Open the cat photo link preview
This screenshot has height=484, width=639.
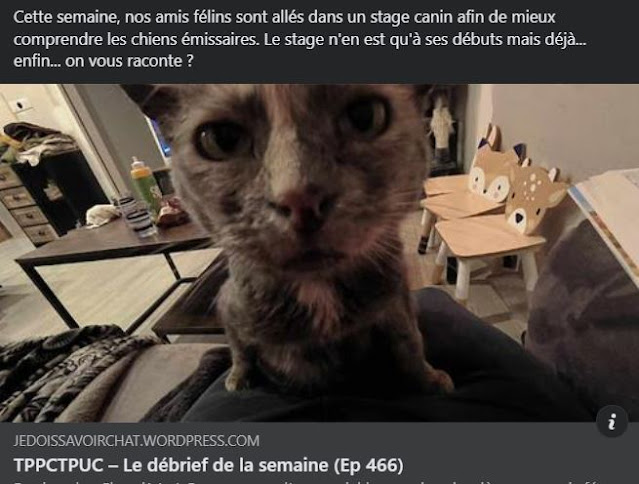(320, 253)
